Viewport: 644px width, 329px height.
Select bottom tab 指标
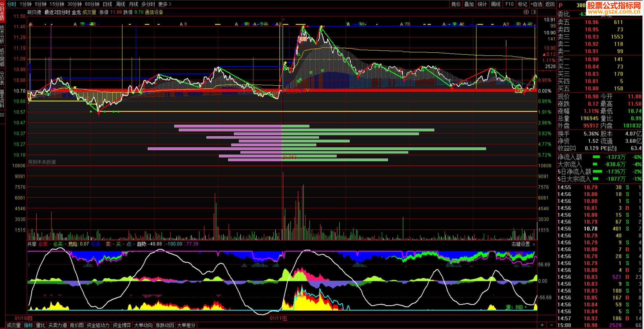tap(28, 325)
